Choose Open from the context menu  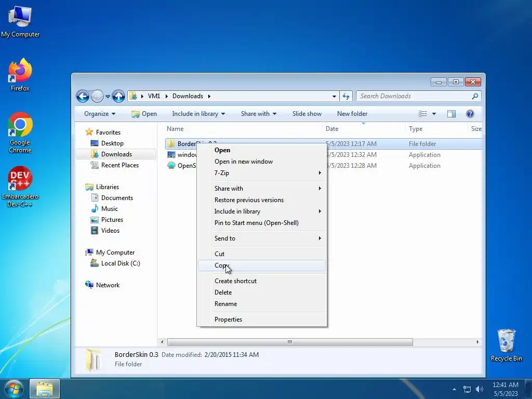(262, 150)
